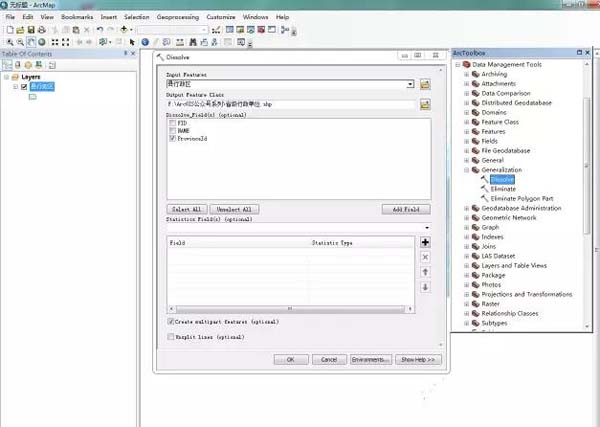Click List By Selection icon
The image size is (600, 427).
[38, 65]
